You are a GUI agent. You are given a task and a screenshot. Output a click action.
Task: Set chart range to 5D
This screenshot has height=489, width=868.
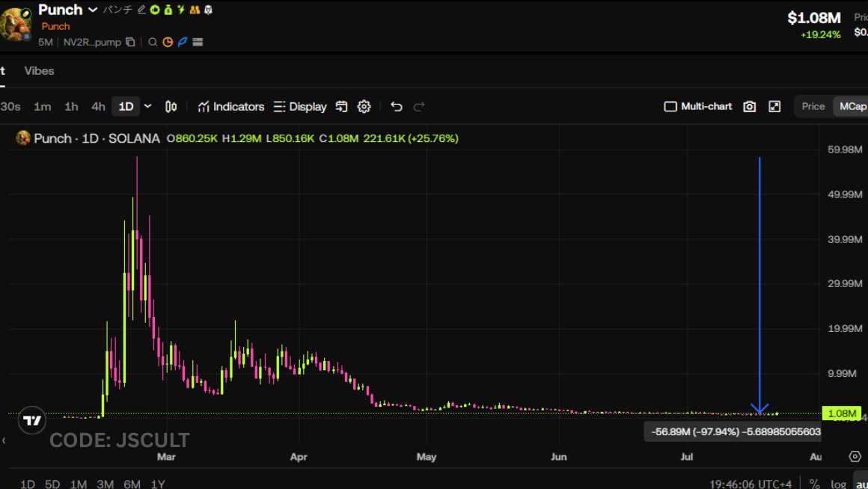point(52,484)
